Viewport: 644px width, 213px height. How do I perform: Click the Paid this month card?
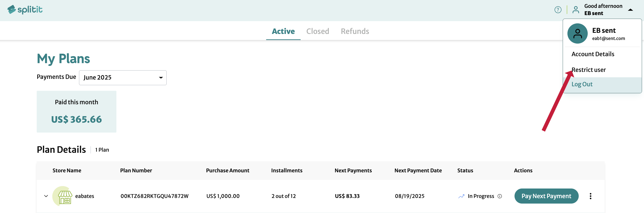77,111
